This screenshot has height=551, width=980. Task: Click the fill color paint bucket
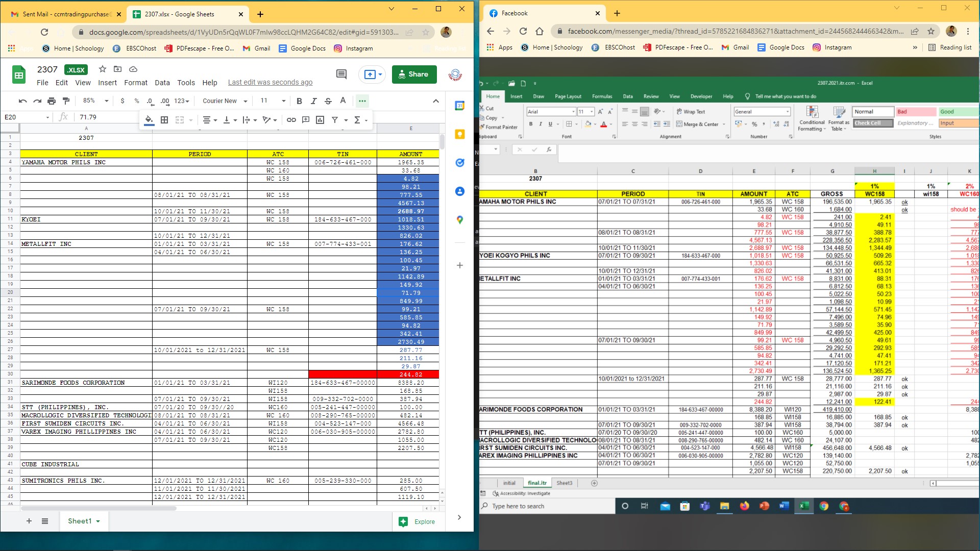[x=149, y=120]
